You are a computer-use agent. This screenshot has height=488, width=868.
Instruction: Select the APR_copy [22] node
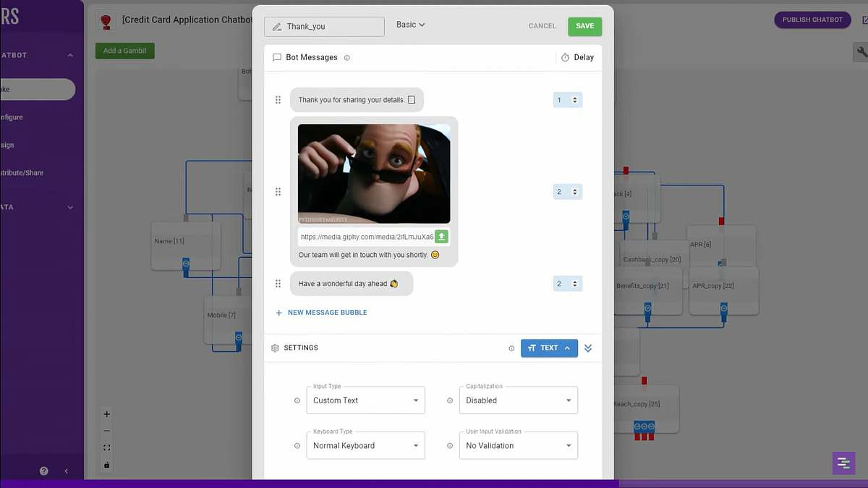pos(723,290)
